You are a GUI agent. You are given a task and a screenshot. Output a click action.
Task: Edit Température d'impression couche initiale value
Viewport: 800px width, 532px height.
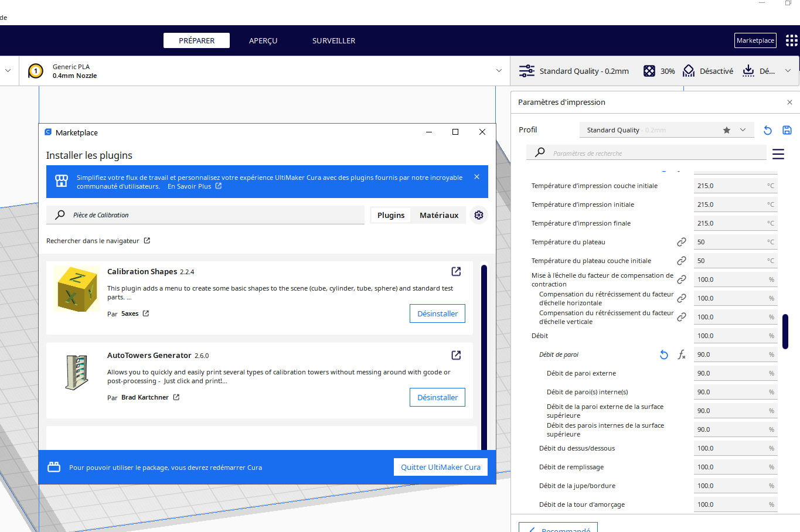click(736, 186)
